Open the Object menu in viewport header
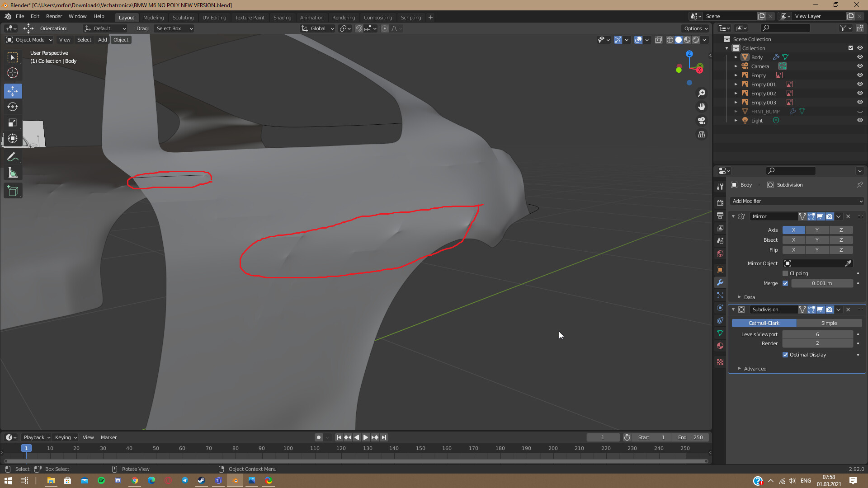Viewport: 868px width, 488px height. click(121, 40)
